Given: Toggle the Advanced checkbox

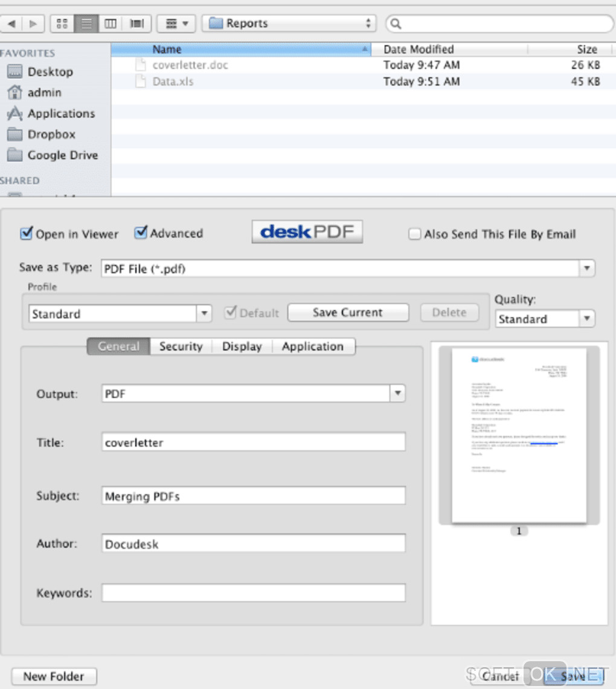Looking at the screenshot, I should [x=141, y=233].
